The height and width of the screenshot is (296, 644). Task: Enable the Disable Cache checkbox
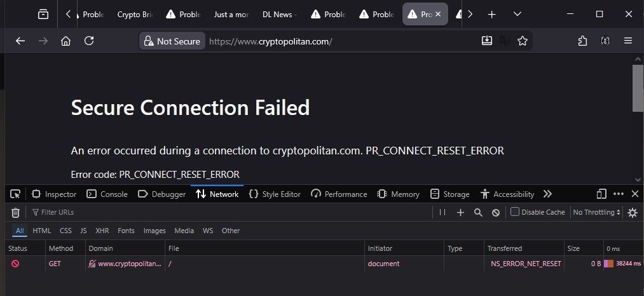tap(515, 212)
